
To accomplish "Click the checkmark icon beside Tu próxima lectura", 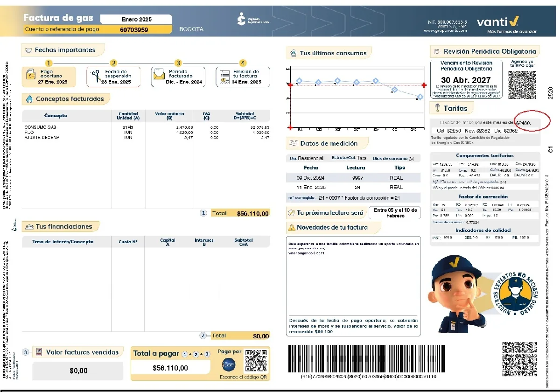I will tap(290, 213).
